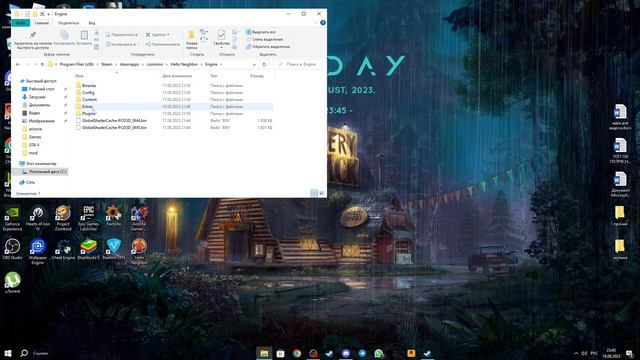Click the Steam breadcrumb in address bar
This screenshot has width=640, height=360.
click(x=107, y=64)
